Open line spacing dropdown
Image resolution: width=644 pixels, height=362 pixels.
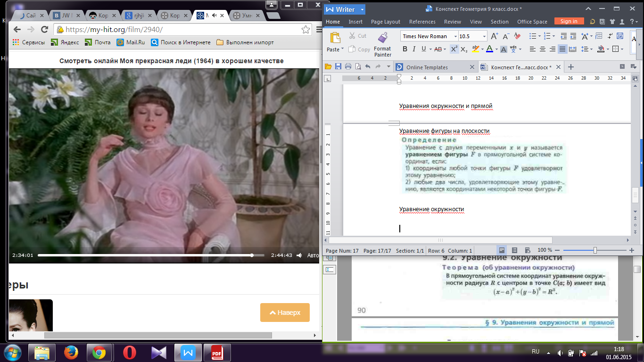pyautogui.click(x=591, y=49)
